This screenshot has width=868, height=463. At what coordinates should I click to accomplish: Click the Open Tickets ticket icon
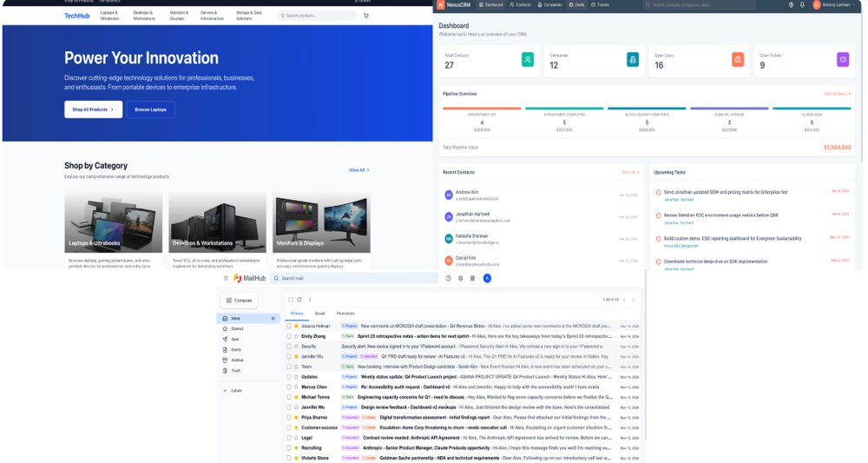[843, 59]
